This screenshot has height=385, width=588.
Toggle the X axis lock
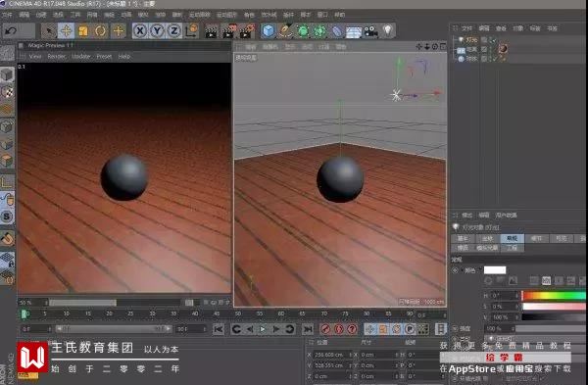140,30
